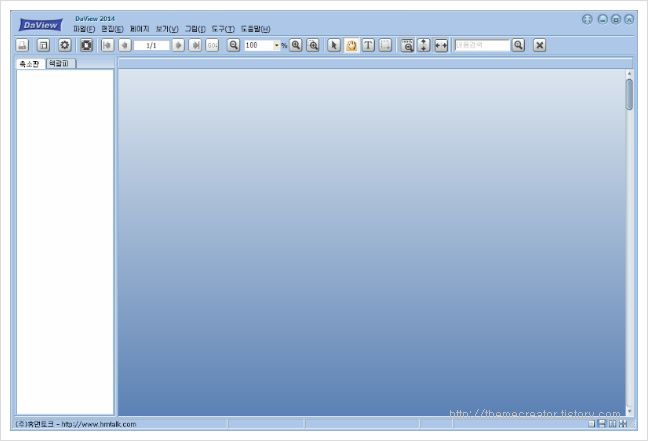Click the vertical scrollbar thumb
This screenshot has width=648, height=441.
[629, 95]
